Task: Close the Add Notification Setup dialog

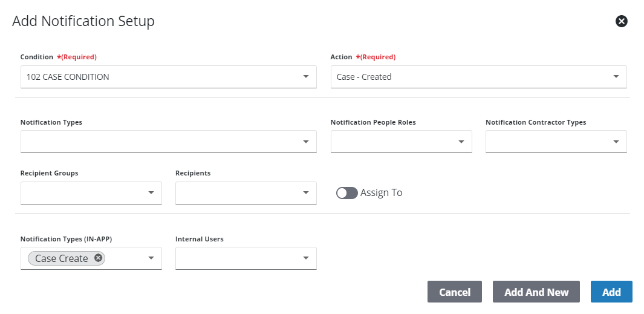Action: [621, 21]
